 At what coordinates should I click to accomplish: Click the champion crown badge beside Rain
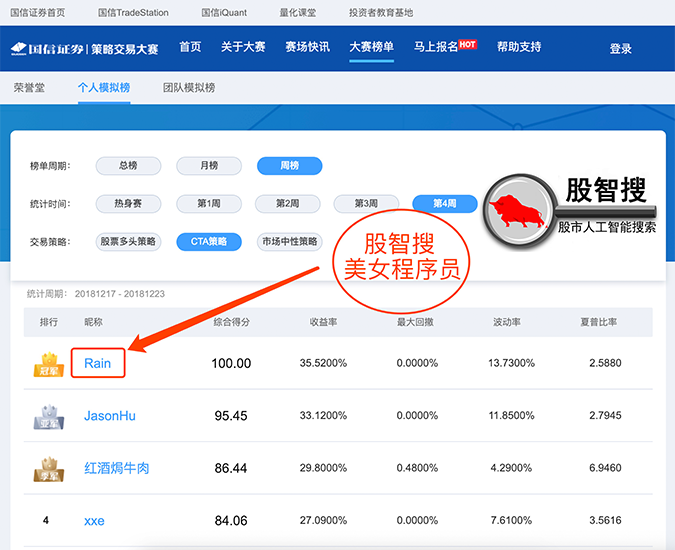click(x=49, y=365)
